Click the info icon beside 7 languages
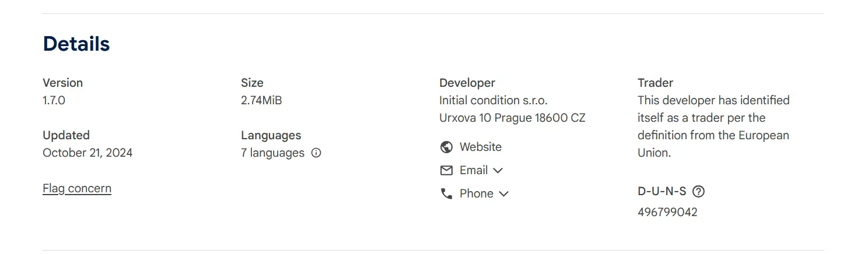 (x=316, y=153)
